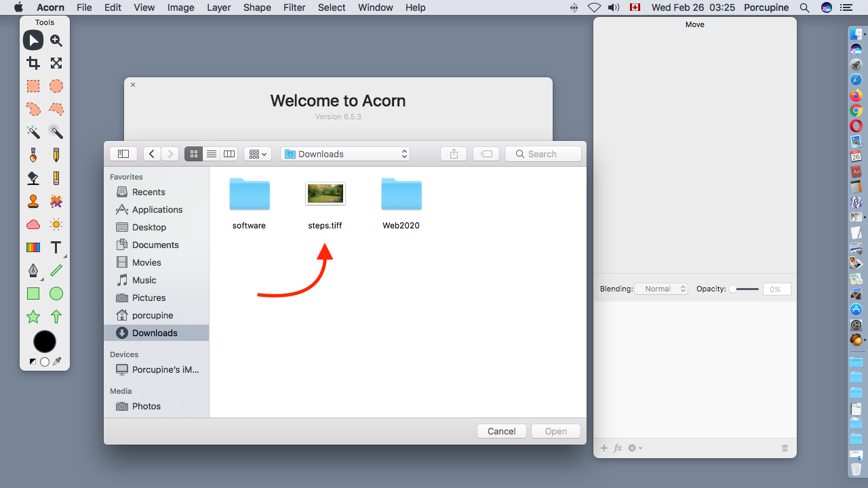The image size is (868, 488).
Task: Click the Opacity percentage field
Action: tap(777, 289)
